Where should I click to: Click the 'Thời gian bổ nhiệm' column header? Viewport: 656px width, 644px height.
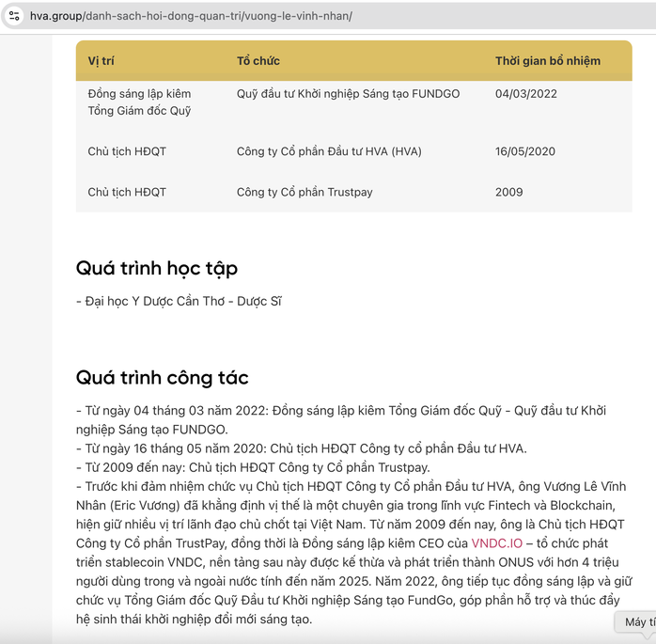(x=547, y=61)
